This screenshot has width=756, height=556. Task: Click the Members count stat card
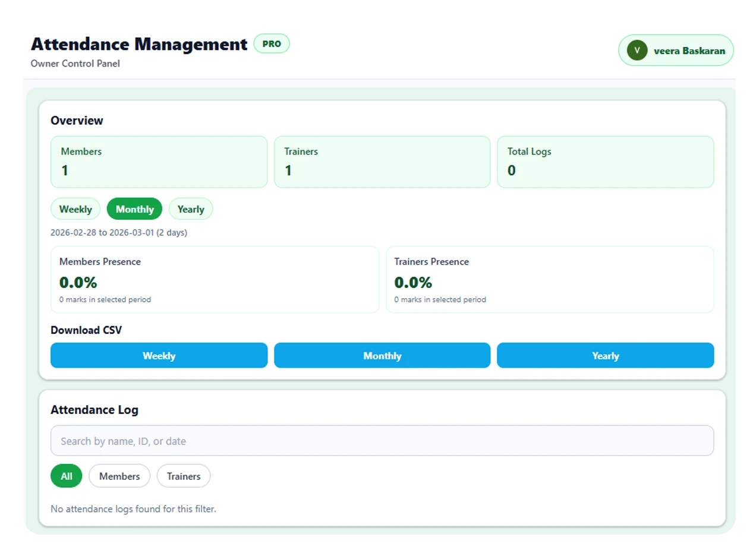click(159, 162)
